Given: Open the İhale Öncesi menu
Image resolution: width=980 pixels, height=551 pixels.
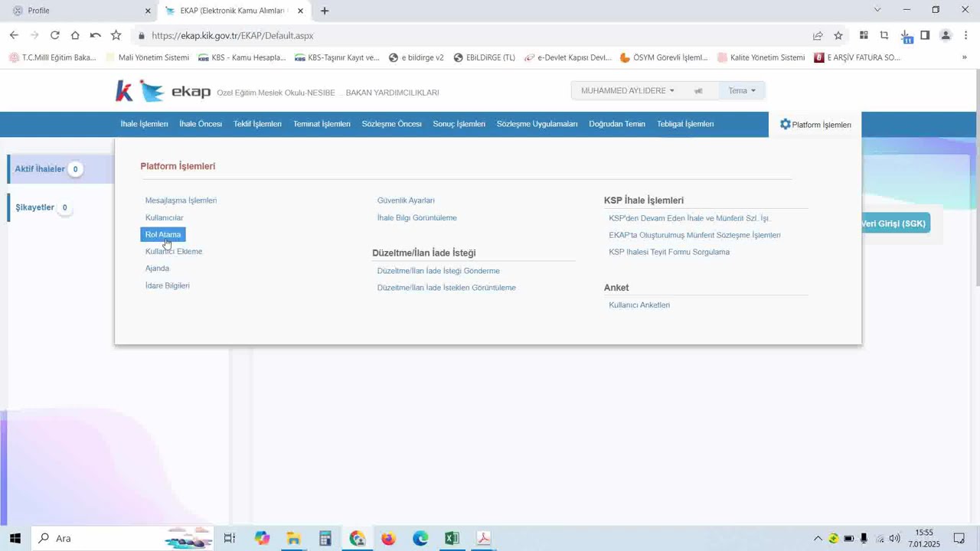Looking at the screenshot, I should [x=201, y=124].
